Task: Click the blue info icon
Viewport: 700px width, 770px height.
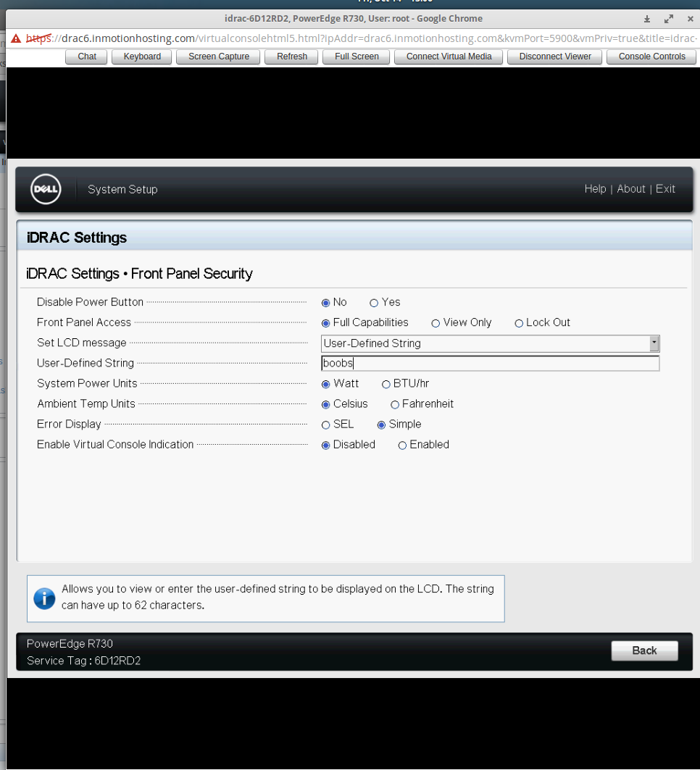Action: [44, 598]
